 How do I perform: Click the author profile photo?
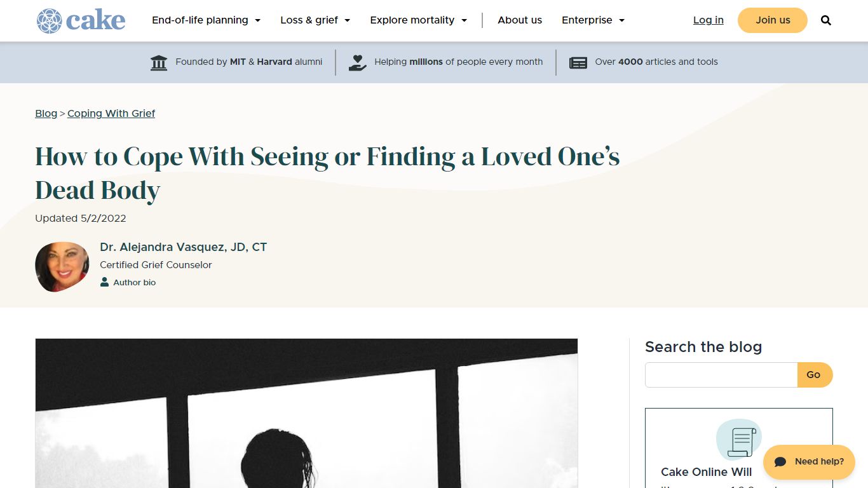point(62,267)
